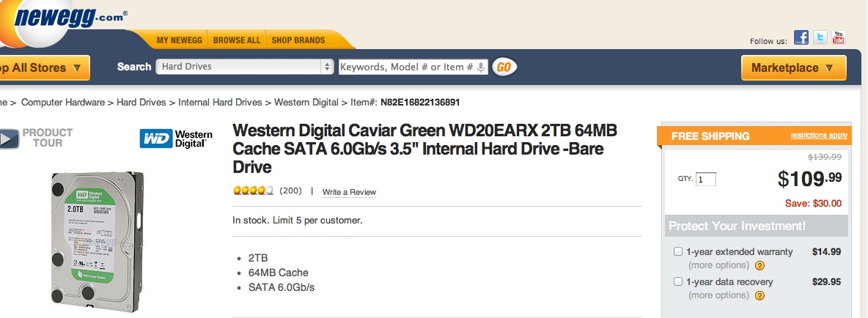Enlarge the WD Caviar Green drive image
868x318 pixels.
(x=98, y=242)
